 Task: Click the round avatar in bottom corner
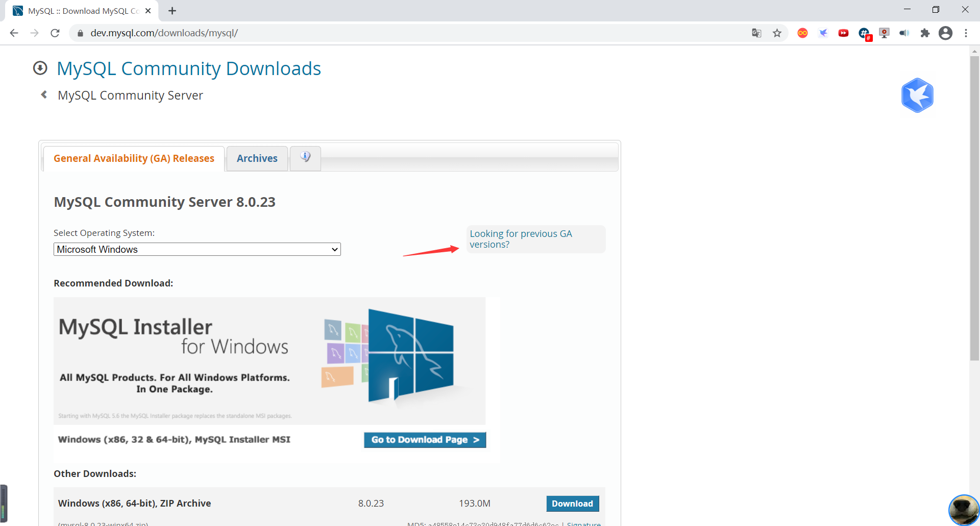[x=964, y=510]
